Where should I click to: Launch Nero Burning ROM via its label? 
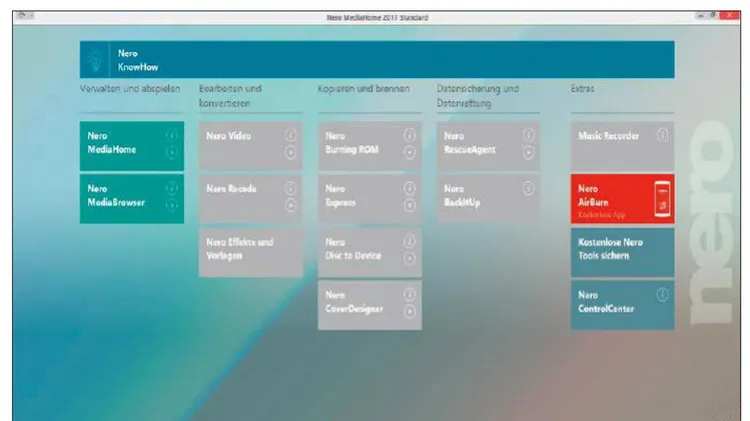[x=352, y=143]
